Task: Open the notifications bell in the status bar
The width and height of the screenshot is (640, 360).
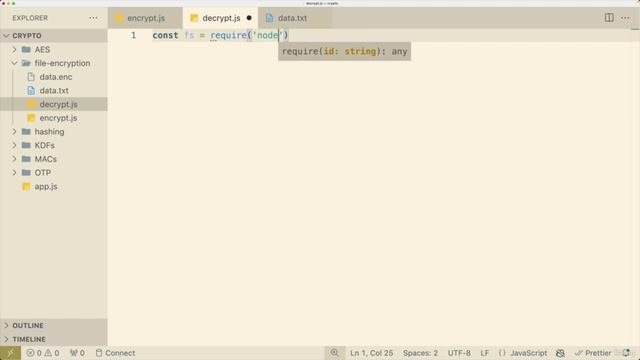Action: click(x=626, y=353)
